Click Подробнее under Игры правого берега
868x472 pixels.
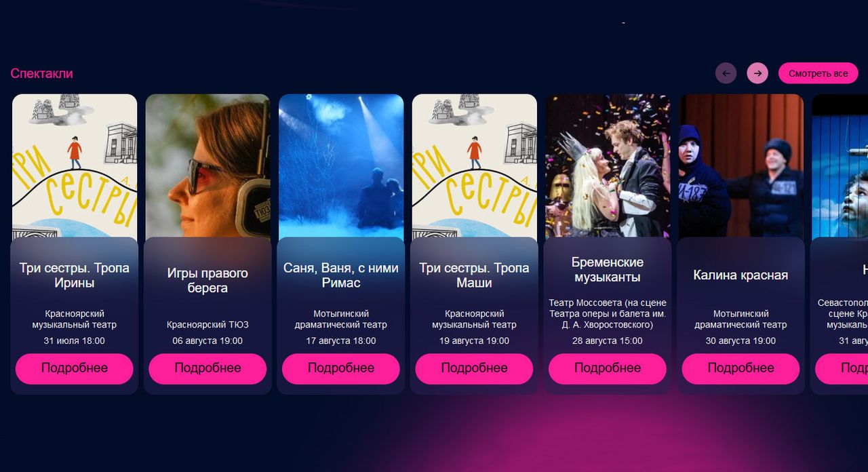pyautogui.click(x=208, y=368)
